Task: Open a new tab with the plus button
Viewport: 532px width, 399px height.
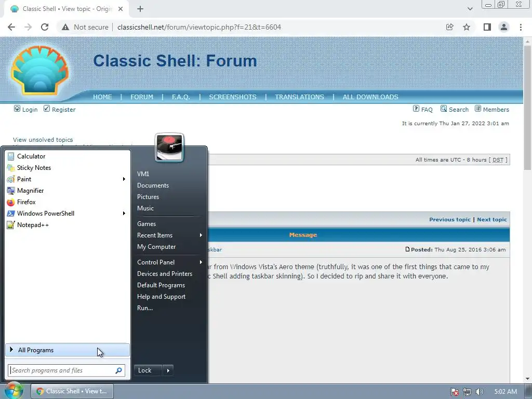Action: [140, 9]
